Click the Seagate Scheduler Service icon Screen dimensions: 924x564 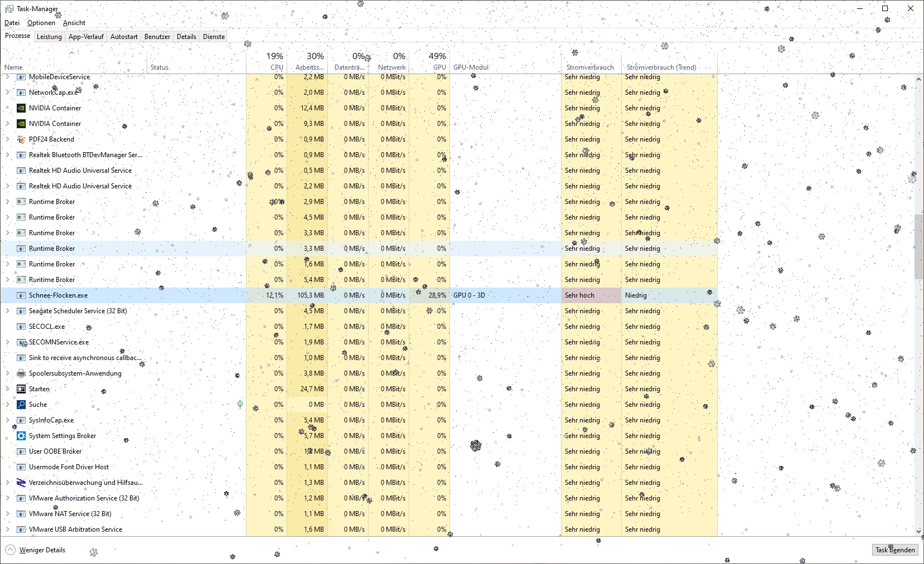point(21,311)
